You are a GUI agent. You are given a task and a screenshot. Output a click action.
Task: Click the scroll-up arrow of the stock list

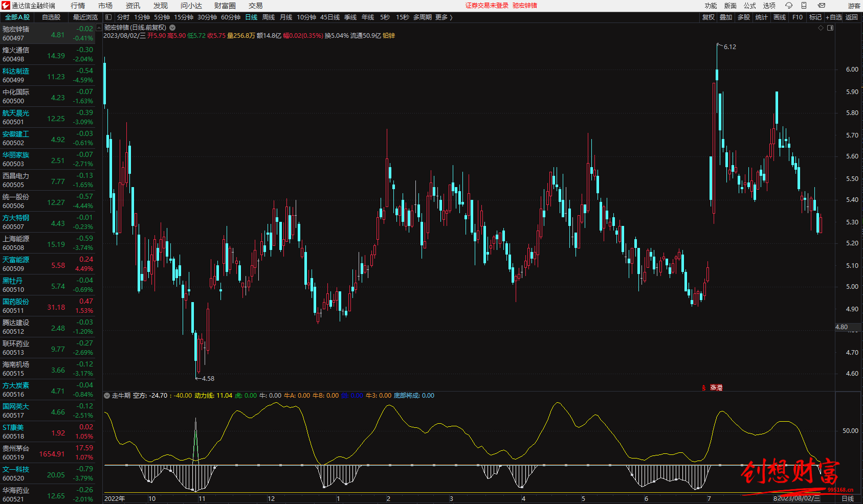pos(99,28)
